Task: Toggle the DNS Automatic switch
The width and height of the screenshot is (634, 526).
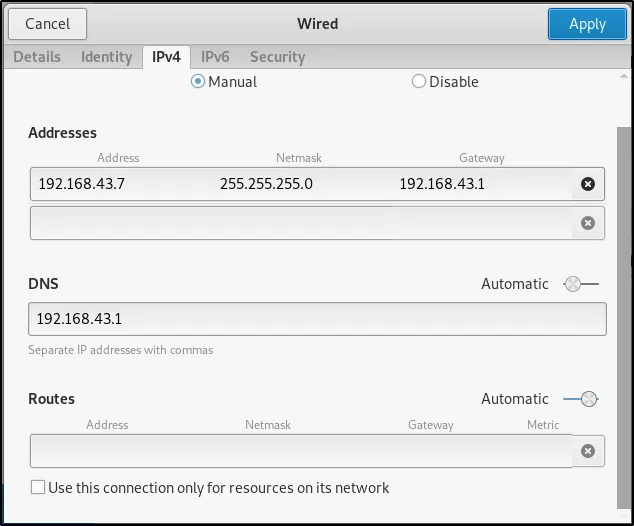Action: point(580,284)
